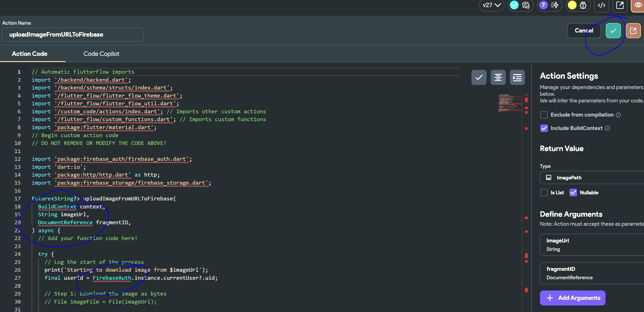Open the project issues bug icon
Screen dimensions: 644x312
click(583, 5)
